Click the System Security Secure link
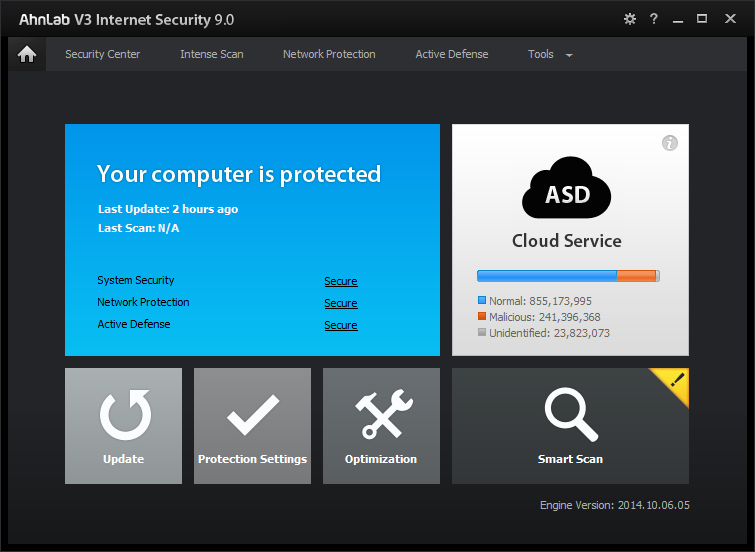Viewport: 755px width, 552px height. tap(340, 281)
